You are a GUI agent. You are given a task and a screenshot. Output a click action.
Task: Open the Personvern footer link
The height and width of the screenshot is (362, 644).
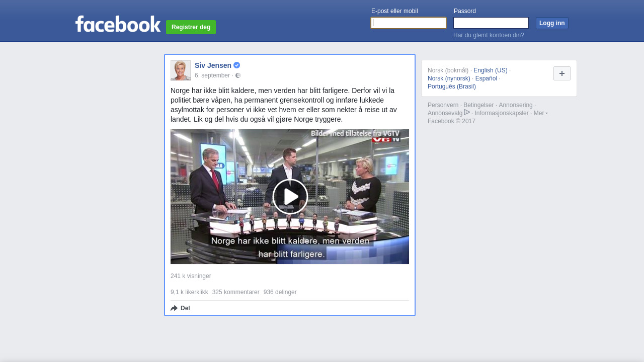[x=443, y=105]
